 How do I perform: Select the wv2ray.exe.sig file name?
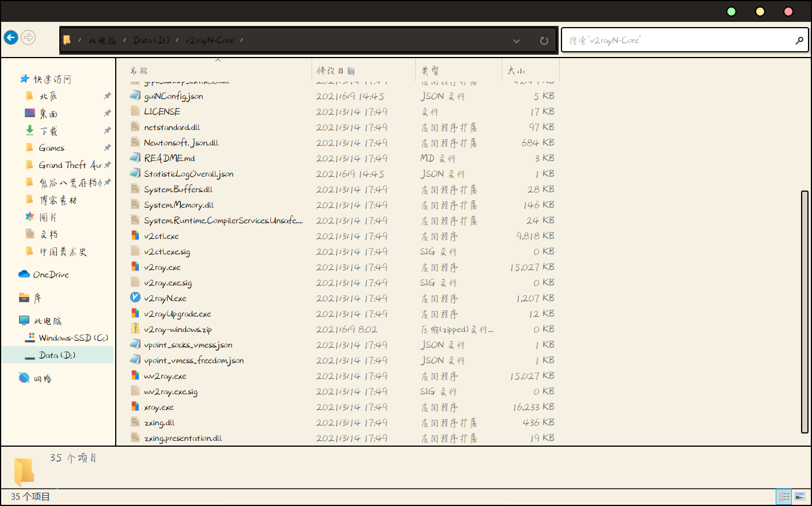(x=171, y=391)
